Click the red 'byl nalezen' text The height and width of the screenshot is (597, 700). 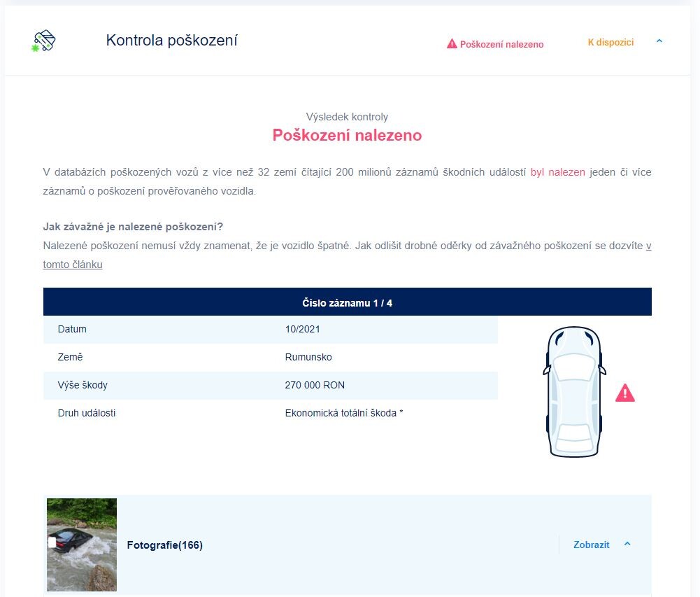click(x=557, y=172)
